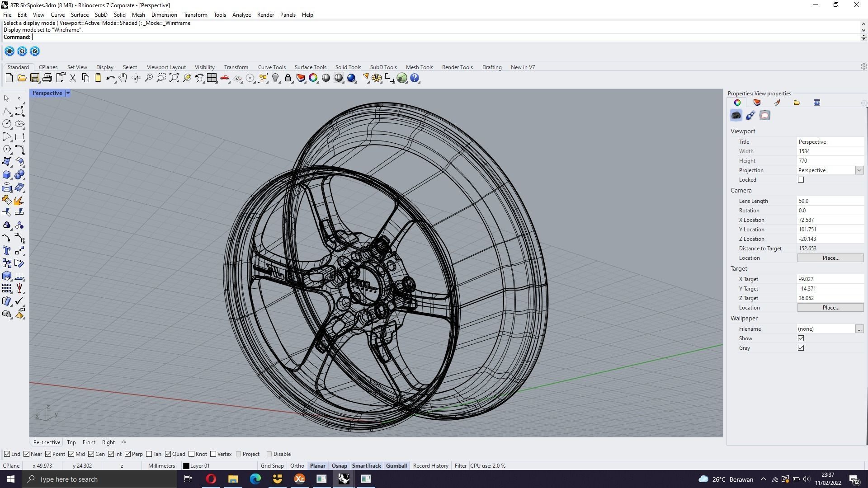Toggle Grid Snap in status bar

[x=272, y=466]
